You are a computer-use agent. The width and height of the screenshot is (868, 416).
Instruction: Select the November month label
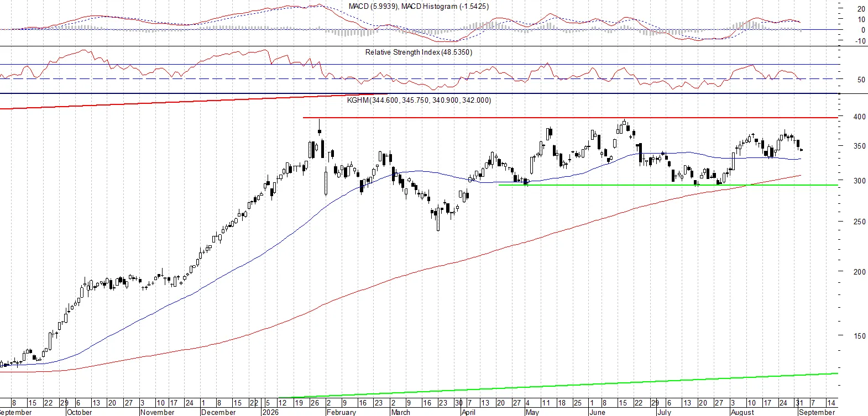pyautogui.click(x=158, y=412)
